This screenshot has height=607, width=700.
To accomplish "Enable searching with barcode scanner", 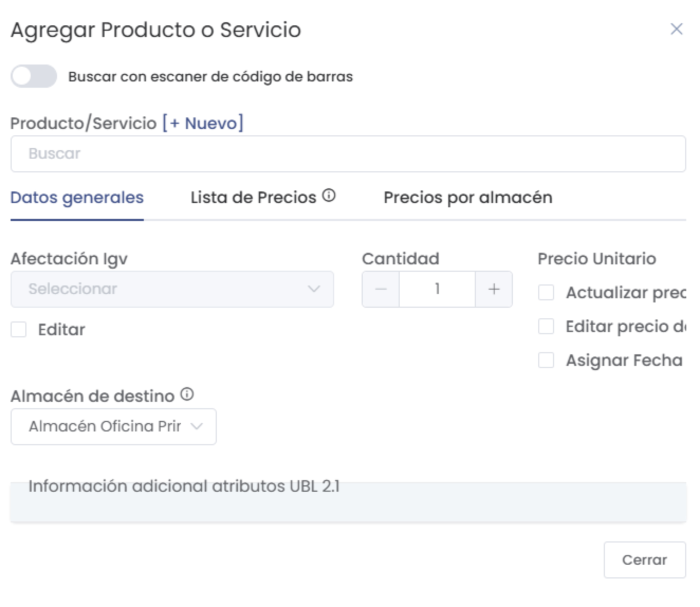I will pos(34,76).
